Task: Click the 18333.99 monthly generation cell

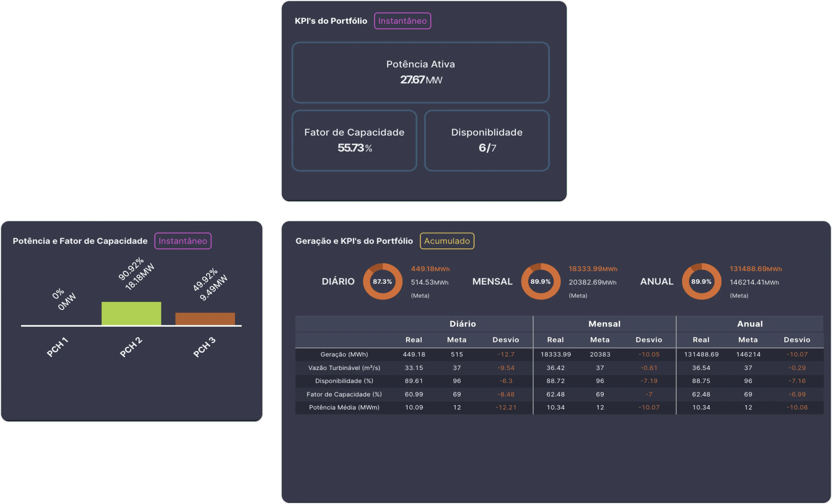Action: click(555, 354)
